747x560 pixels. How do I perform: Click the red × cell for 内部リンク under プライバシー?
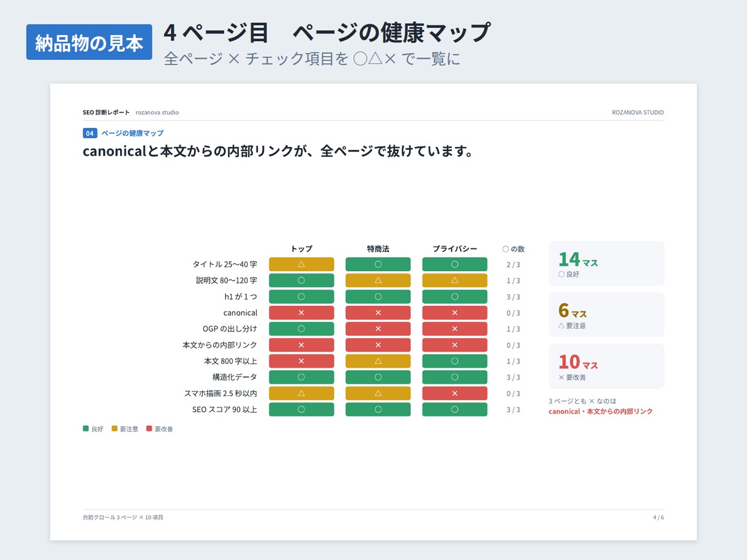454,345
